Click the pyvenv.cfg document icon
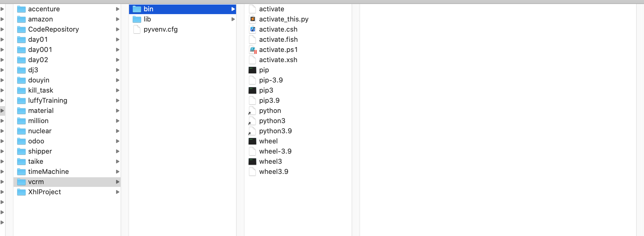 [x=137, y=29]
